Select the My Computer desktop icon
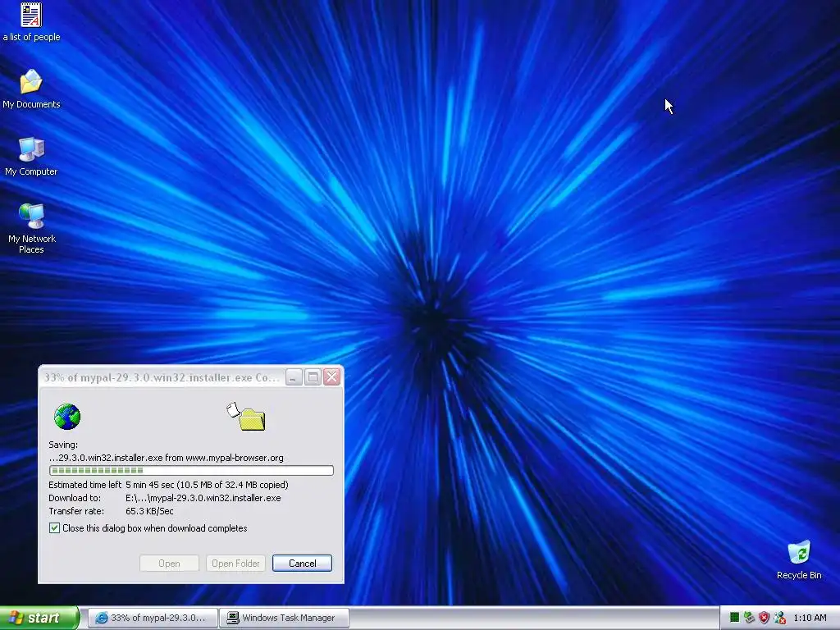Image resolution: width=840 pixels, height=630 pixels. click(x=31, y=157)
